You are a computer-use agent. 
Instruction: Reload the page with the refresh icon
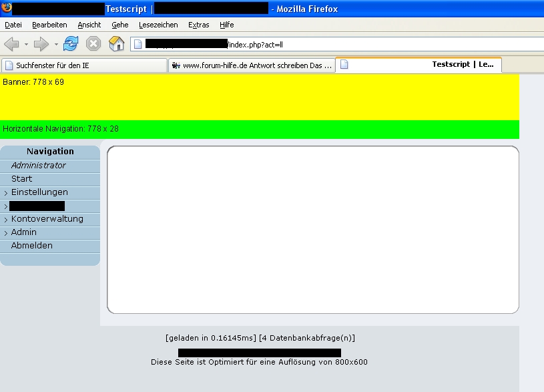click(71, 44)
